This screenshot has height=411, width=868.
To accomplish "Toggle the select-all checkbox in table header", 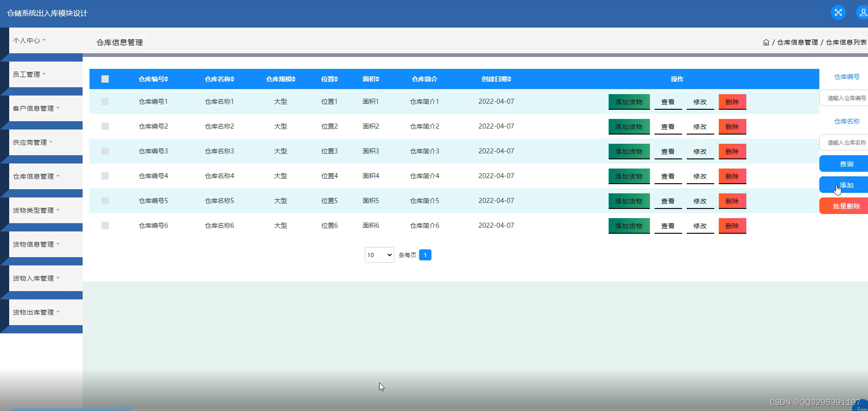I will pyautogui.click(x=105, y=79).
